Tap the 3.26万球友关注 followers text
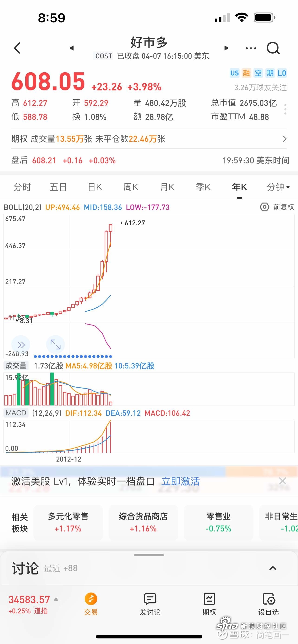Image resolution: width=298 pixels, height=644 pixels. (x=260, y=87)
